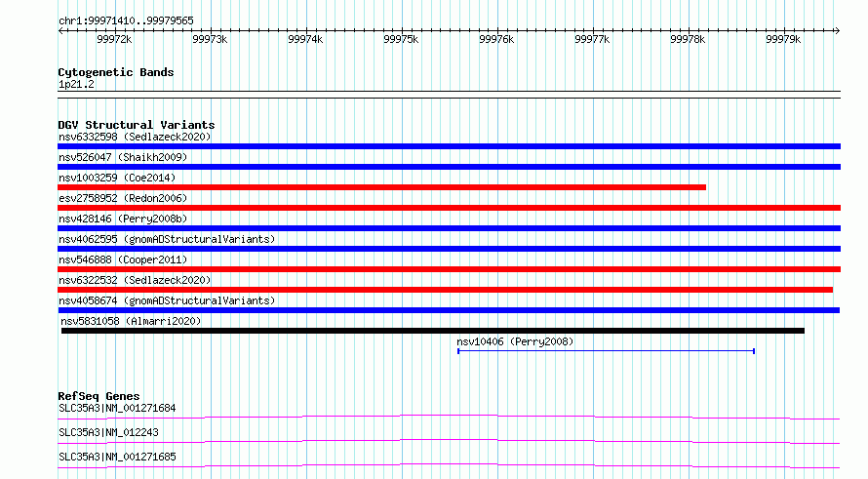The width and height of the screenshot is (868, 479).
Task: Click the SLC35A3 NM_012243 magenta gene line
Action: (449, 441)
